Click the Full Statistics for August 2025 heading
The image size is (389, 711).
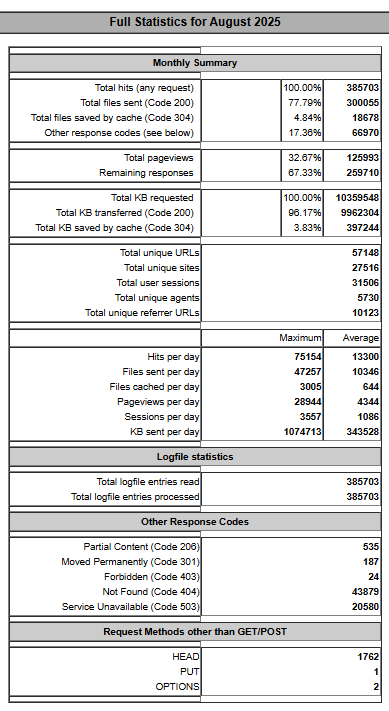point(194,22)
